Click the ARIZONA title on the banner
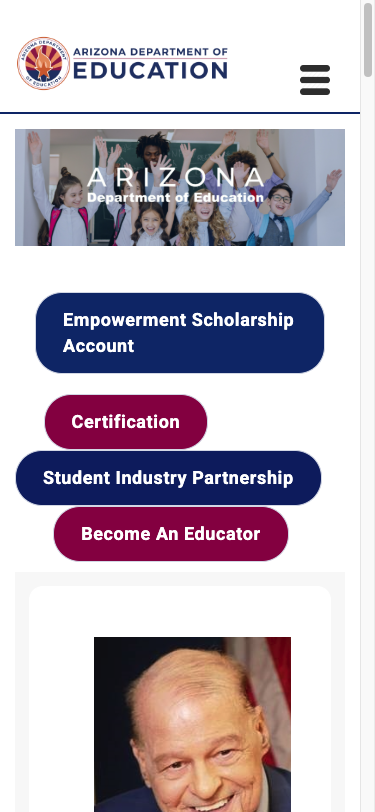This screenshot has height=812, width=375. pyautogui.click(x=176, y=178)
